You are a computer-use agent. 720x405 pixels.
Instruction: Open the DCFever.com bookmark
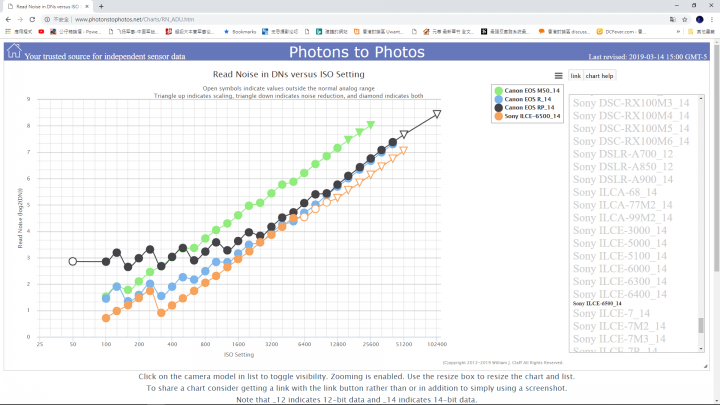[x=621, y=32]
